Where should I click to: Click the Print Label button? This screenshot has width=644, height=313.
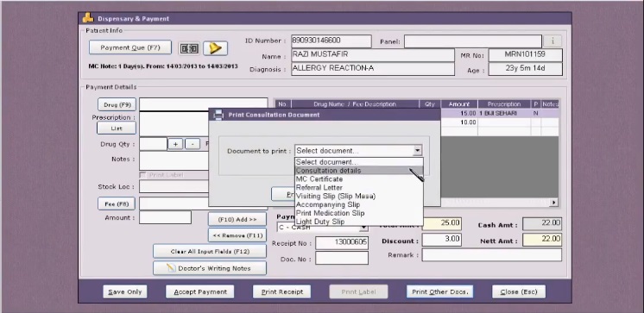(358, 292)
